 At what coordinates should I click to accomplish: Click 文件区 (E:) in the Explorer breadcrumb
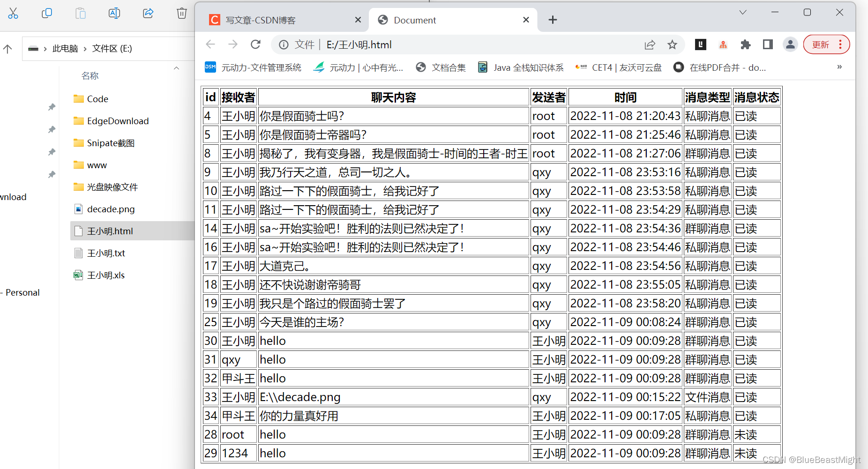112,48
